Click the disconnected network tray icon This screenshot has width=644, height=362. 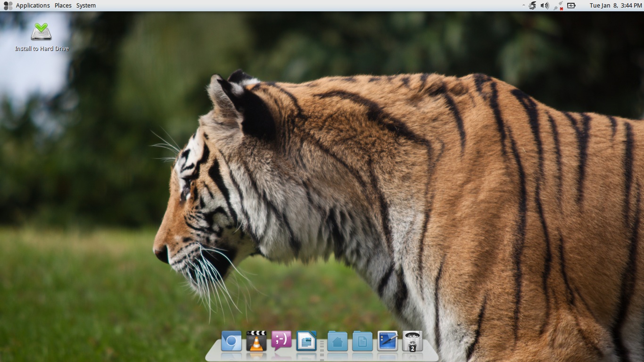pos(558,6)
